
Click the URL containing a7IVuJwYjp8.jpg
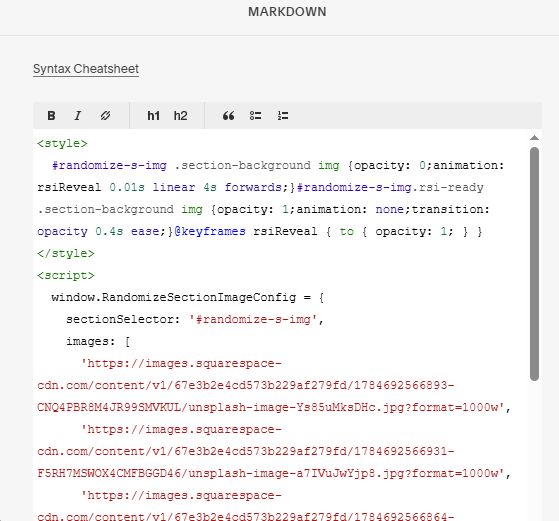(274, 451)
